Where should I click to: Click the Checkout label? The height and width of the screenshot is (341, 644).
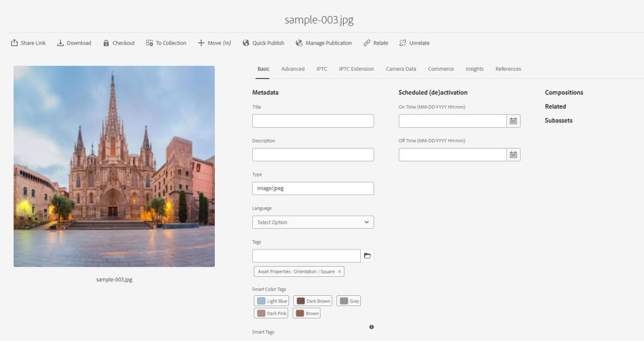[x=123, y=43]
